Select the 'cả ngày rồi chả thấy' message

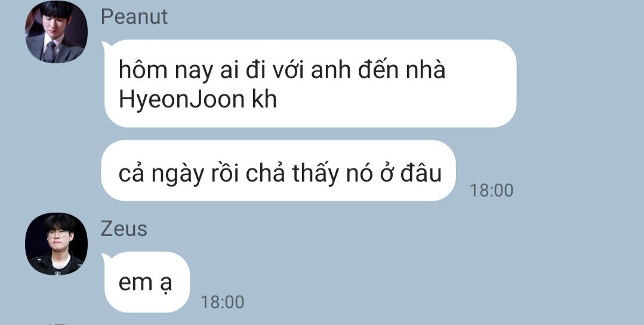[x=279, y=170]
